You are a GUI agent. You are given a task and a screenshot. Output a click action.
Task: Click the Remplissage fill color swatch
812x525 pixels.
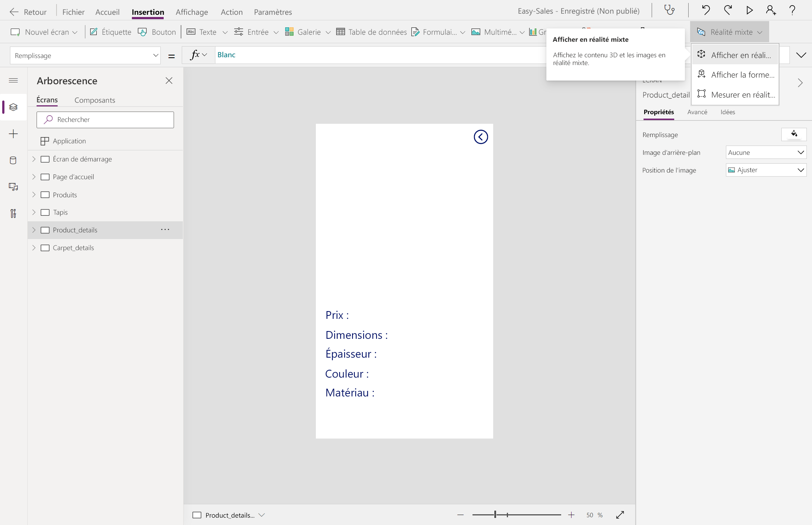794,134
